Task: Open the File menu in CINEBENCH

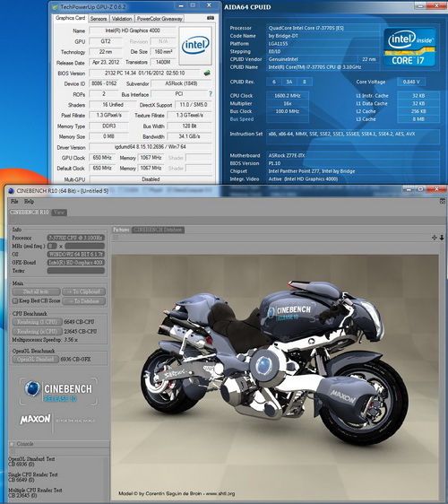Action: (14, 202)
